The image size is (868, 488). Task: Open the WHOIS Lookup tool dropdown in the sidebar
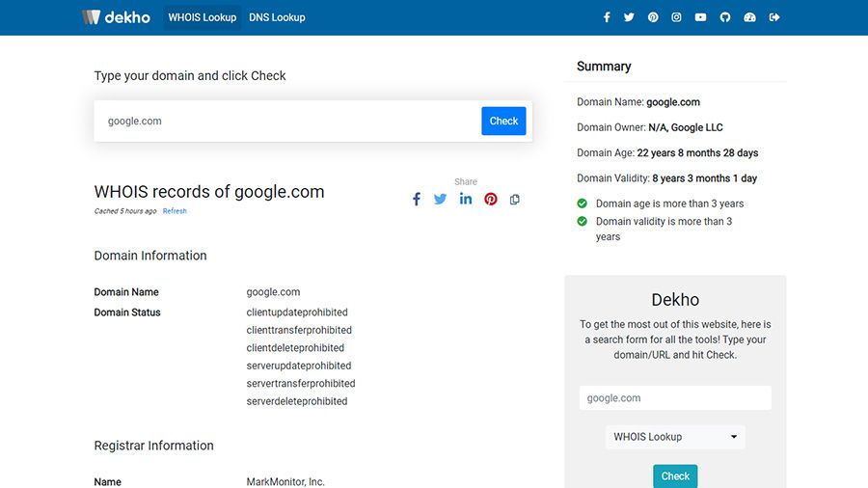point(675,437)
